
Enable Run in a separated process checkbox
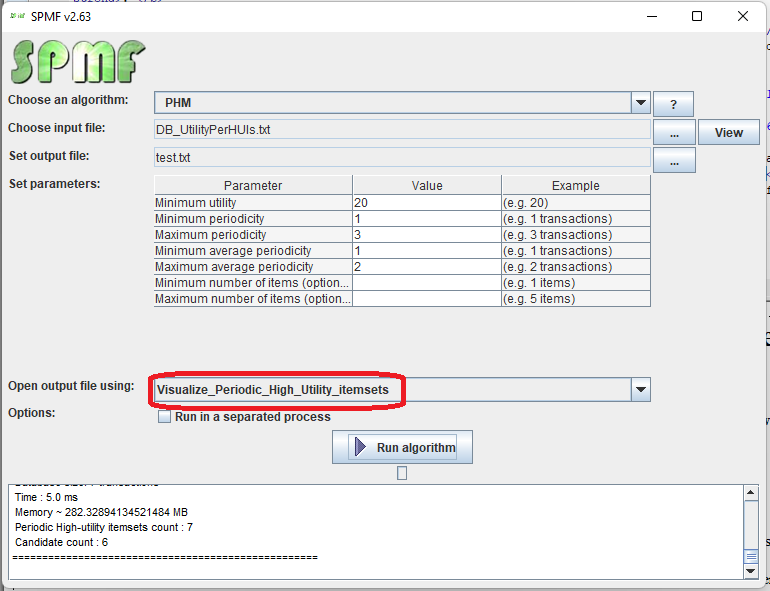165,417
